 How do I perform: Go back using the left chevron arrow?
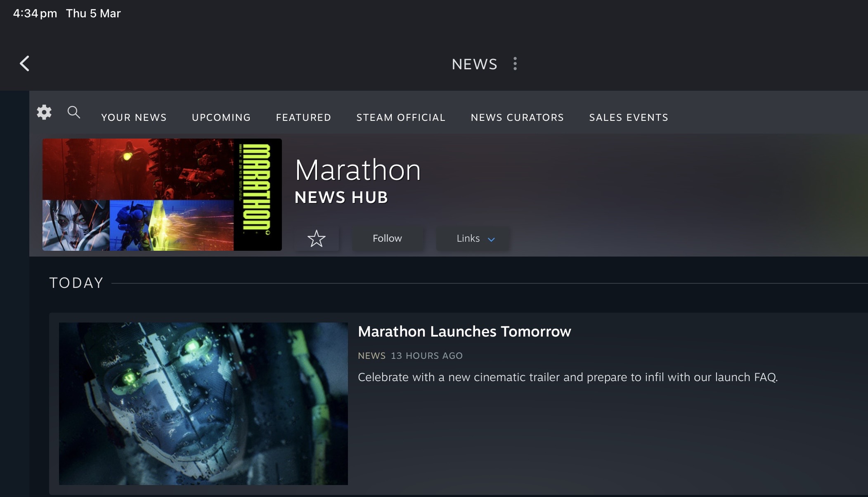tap(25, 64)
